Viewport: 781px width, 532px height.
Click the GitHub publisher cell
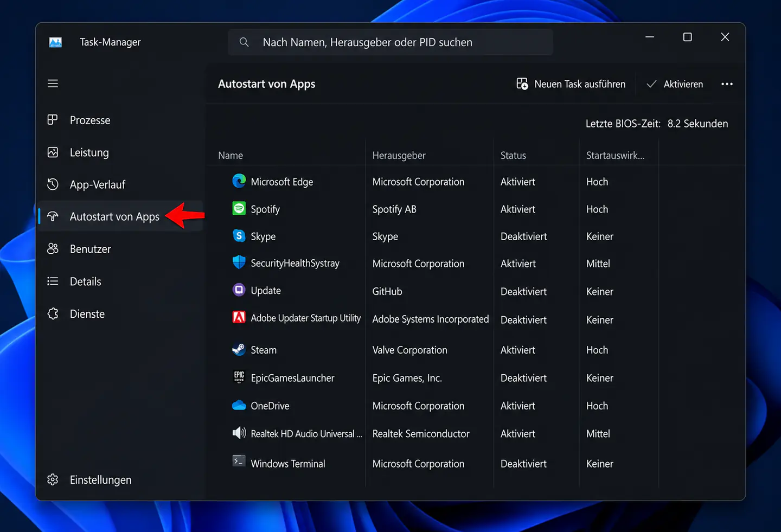pyautogui.click(x=387, y=291)
